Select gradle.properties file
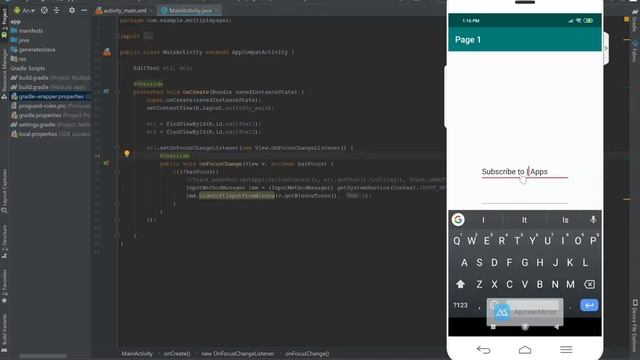This screenshot has height=360, width=640. pos(51,115)
